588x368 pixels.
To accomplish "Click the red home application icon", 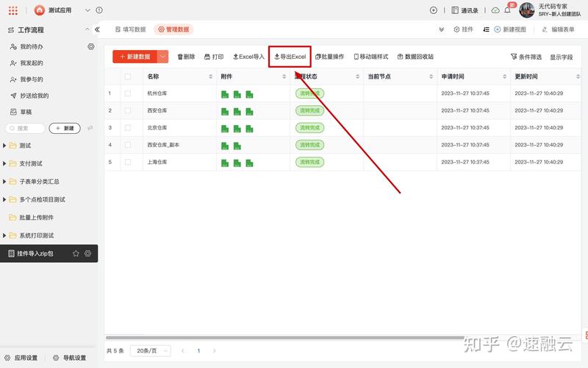I will pyautogui.click(x=40, y=10).
